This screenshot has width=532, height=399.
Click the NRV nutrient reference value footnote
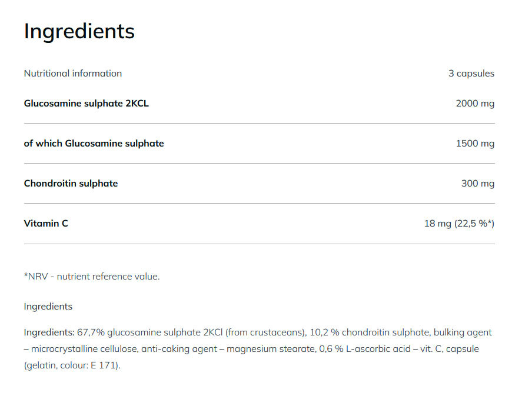92,276
